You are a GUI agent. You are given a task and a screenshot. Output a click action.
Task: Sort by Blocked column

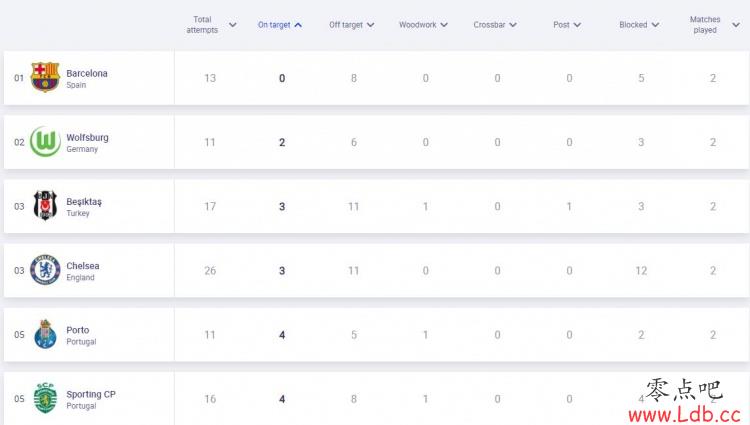[x=639, y=25]
